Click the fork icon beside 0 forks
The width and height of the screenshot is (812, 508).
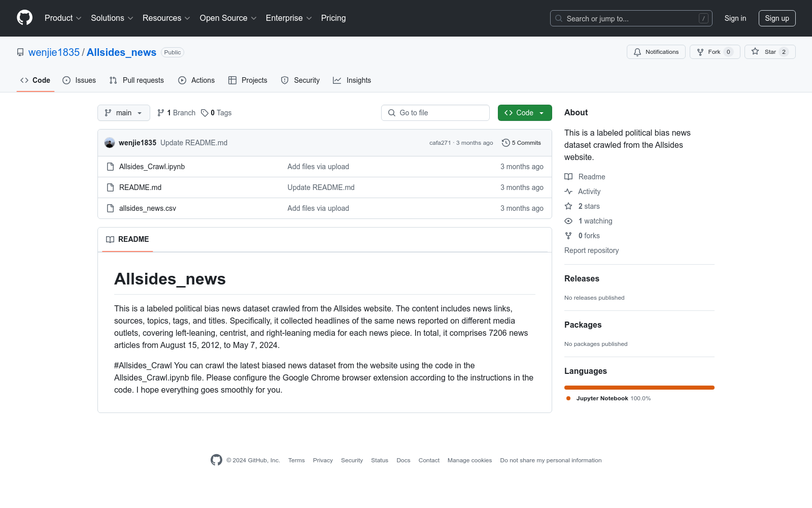tap(568, 236)
